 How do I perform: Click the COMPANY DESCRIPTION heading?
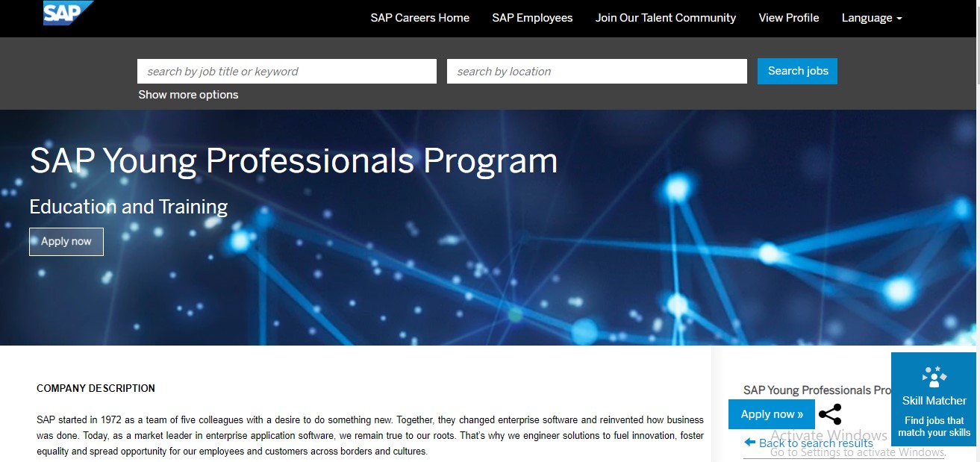coord(96,388)
